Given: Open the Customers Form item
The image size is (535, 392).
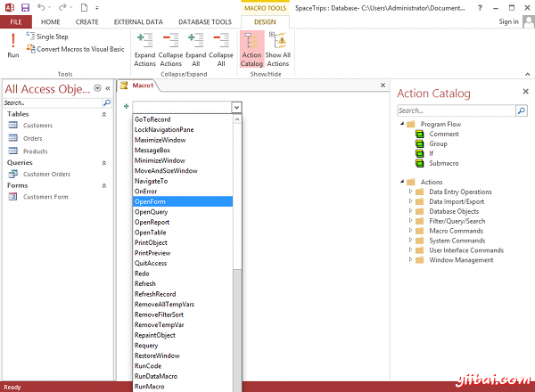Looking at the screenshot, I should coord(45,197).
